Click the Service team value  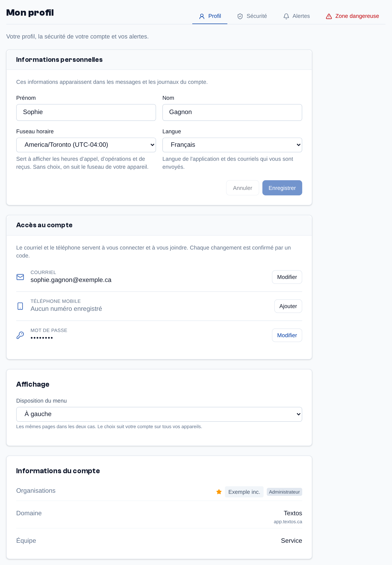pos(291,541)
